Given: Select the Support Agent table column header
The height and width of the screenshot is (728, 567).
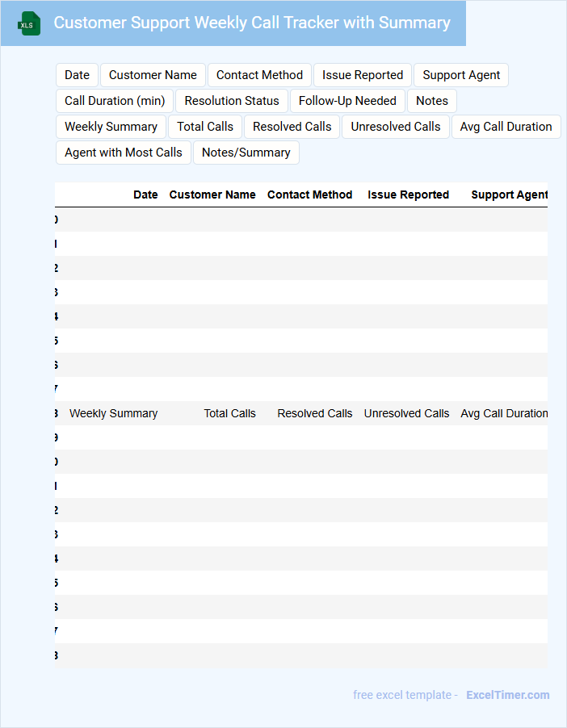Looking at the screenshot, I should (510, 195).
